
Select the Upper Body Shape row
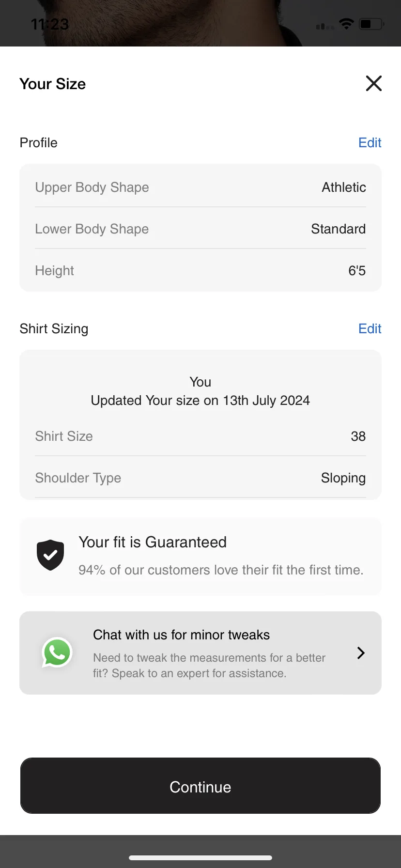click(x=200, y=187)
